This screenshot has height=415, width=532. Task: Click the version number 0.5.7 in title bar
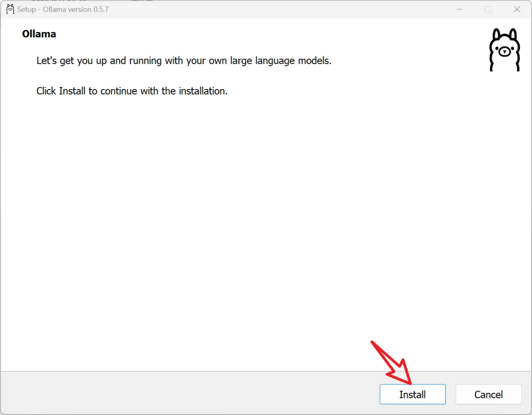pos(100,9)
